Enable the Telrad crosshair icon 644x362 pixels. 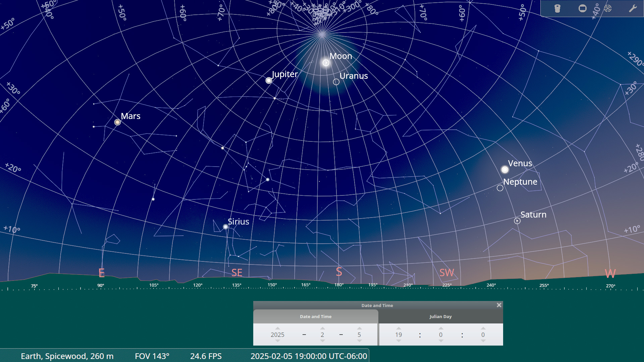pyautogui.click(x=608, y=8)
